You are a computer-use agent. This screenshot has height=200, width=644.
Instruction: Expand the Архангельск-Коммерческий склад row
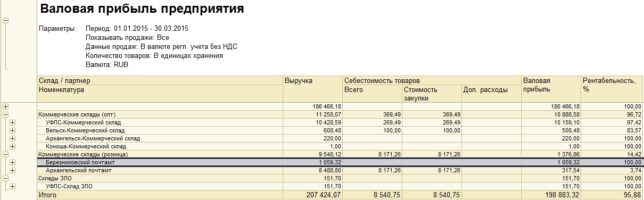(x=12, y=138)
